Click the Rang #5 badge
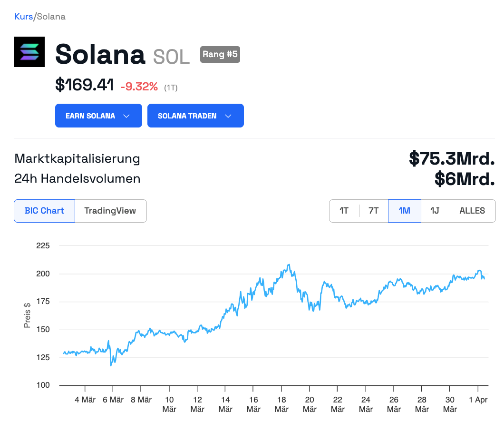 pos(220,54)
